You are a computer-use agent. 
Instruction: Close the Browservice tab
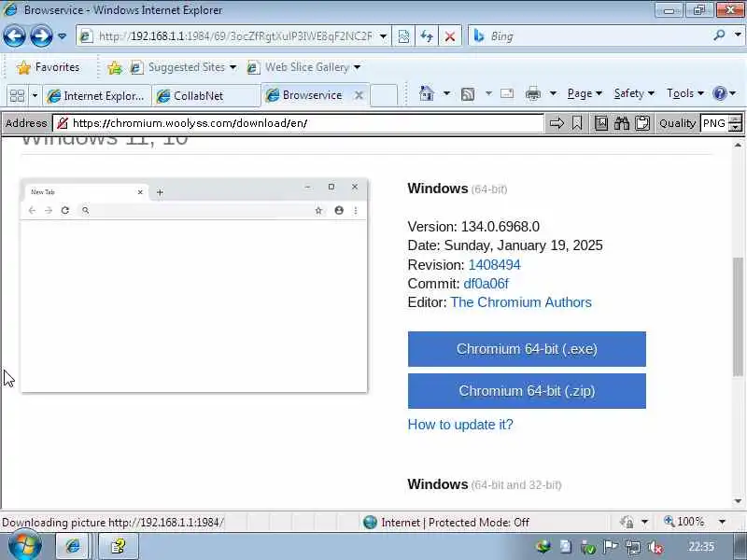359,95
